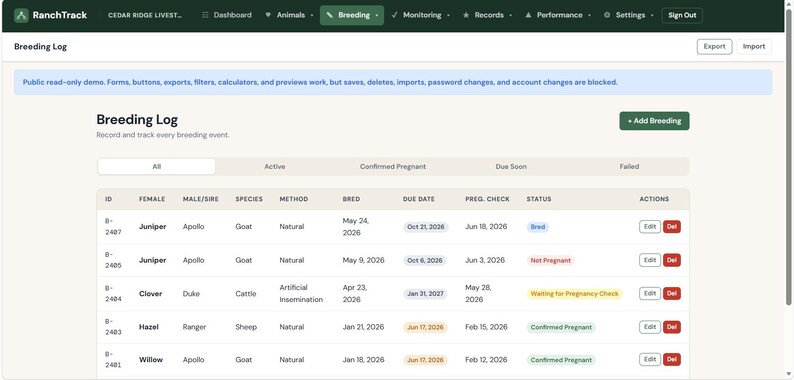The height and width of the screenshot is (380, 794).
Task: Click the Due Date column header
Action: [x=419, y=199]
